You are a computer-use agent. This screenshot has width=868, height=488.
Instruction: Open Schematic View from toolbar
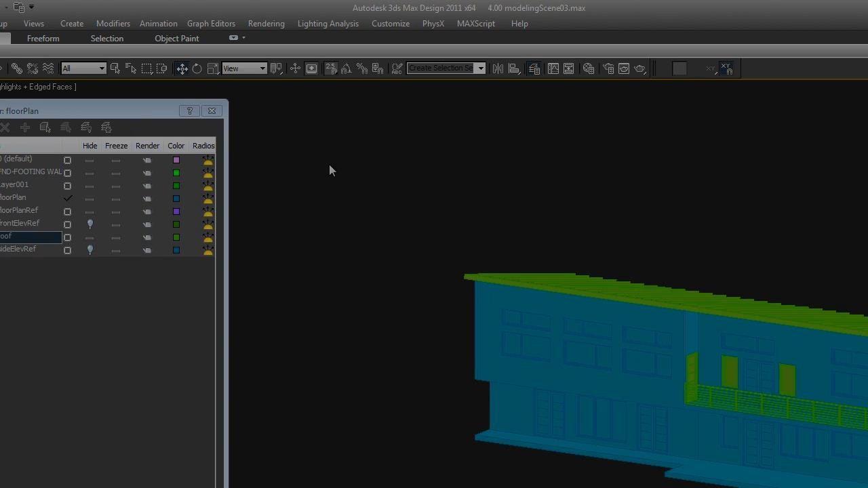[x=569, y=68]
